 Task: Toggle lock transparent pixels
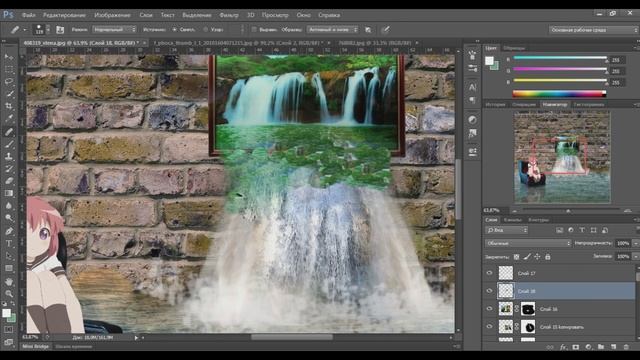click(x=516, y=257)
